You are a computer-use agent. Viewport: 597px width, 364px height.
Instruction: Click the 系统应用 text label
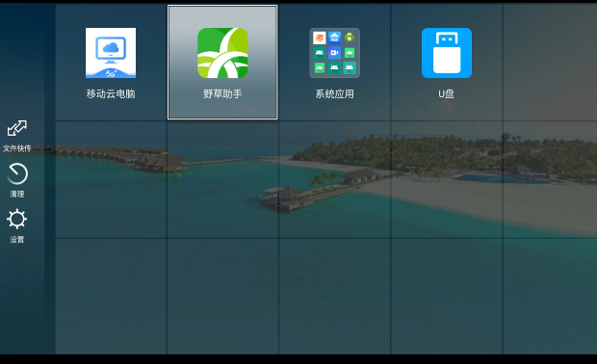tap(335, 94)
